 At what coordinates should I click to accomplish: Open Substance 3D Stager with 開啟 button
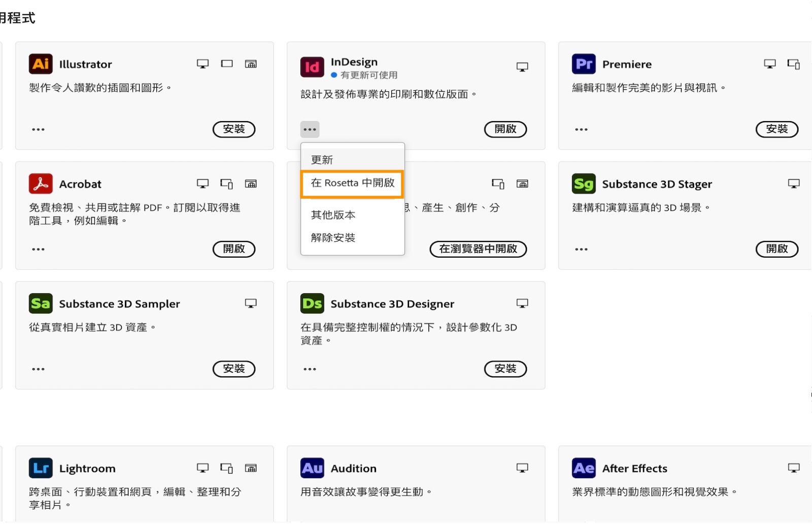[x=777, y=249]
